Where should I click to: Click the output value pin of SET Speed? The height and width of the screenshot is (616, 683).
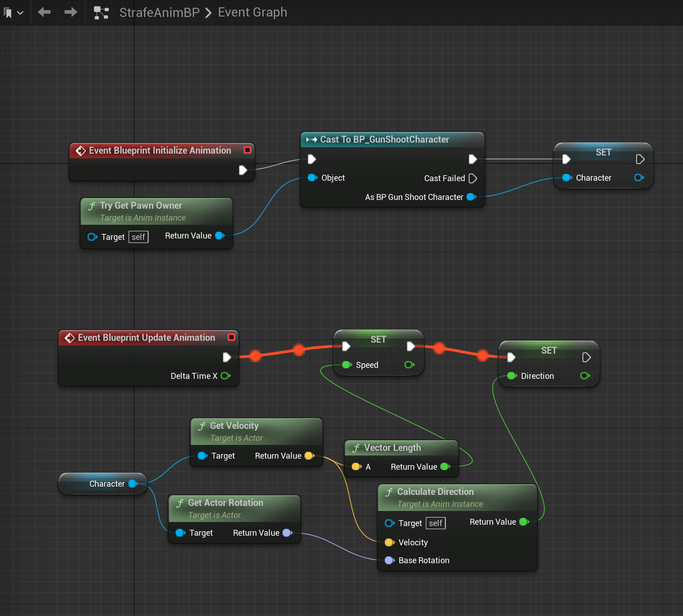click(409, 365)
